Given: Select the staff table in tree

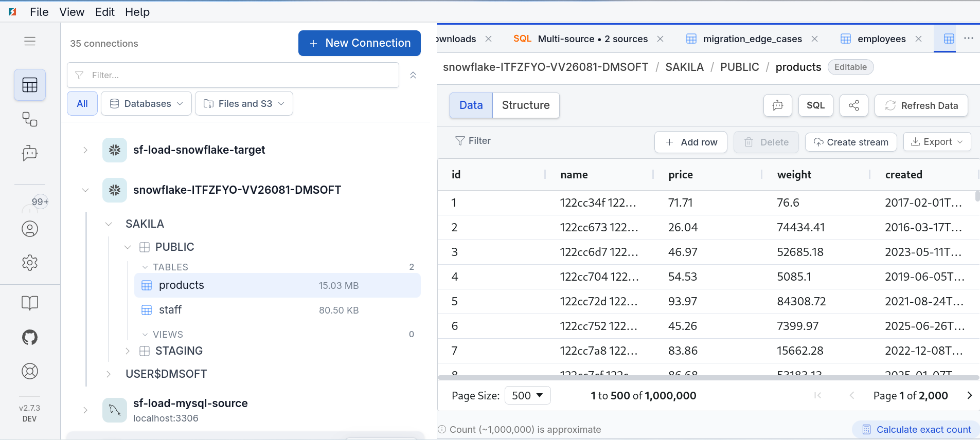Looking at the screenshot, I should 277,310.
